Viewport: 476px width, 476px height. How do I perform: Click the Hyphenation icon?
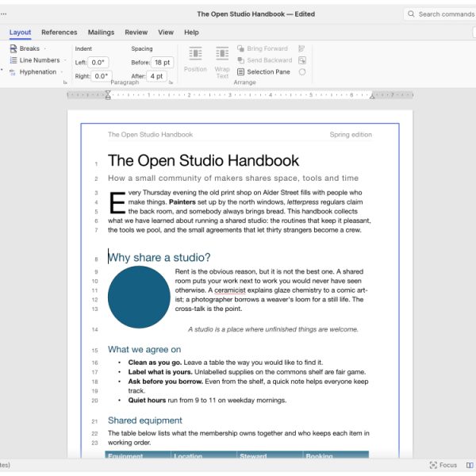click(13, 72)
